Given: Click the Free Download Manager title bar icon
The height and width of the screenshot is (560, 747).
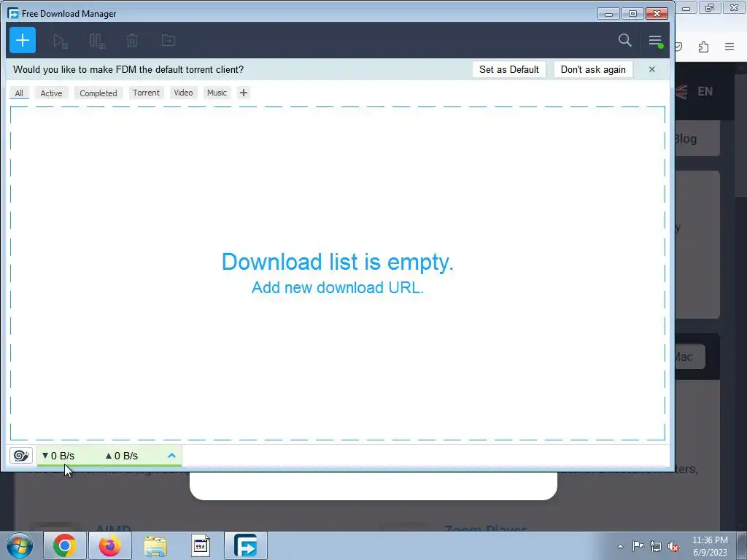Looking at the screenshot, I should coord(13,13).
